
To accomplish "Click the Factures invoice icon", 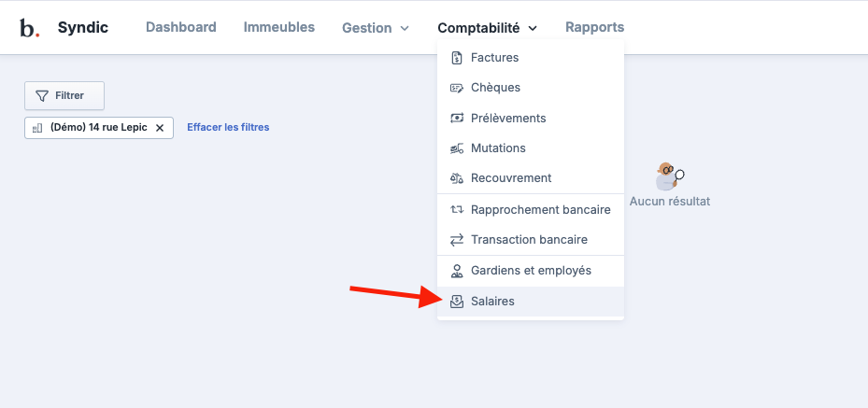I will coord(457,58).
